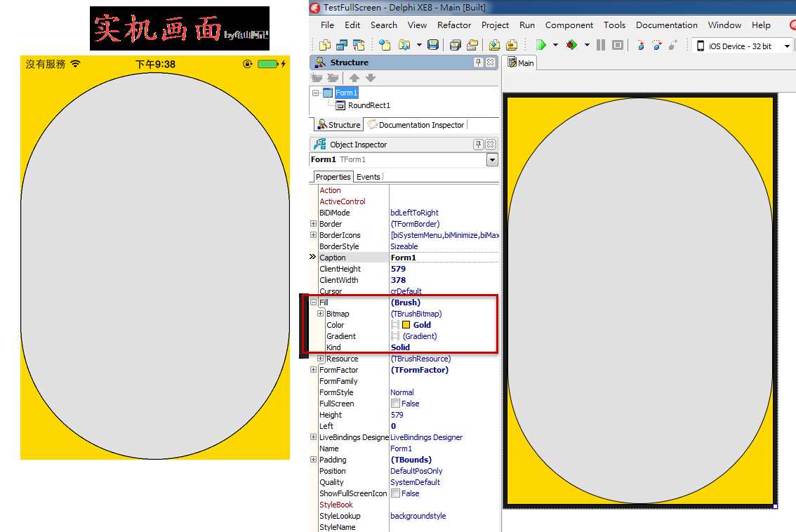Open the Run button dropdown arrow
796x532 pixels.
[555, 45]
